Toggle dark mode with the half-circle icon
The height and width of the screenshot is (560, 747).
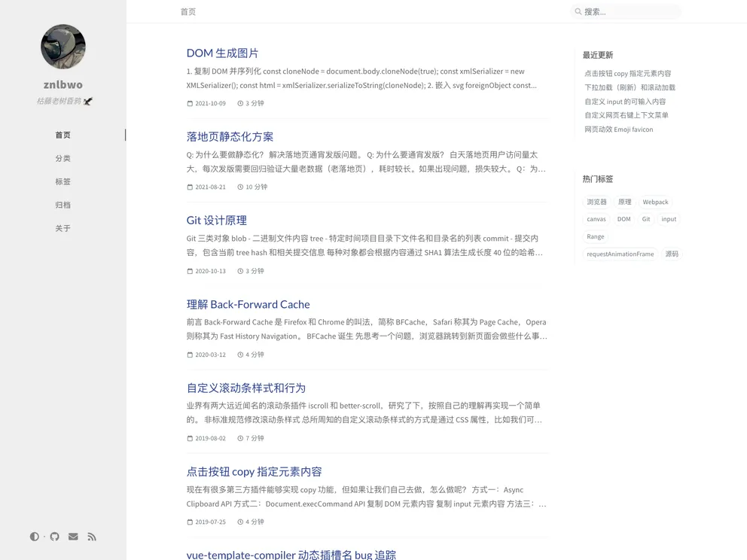point(35,537)
